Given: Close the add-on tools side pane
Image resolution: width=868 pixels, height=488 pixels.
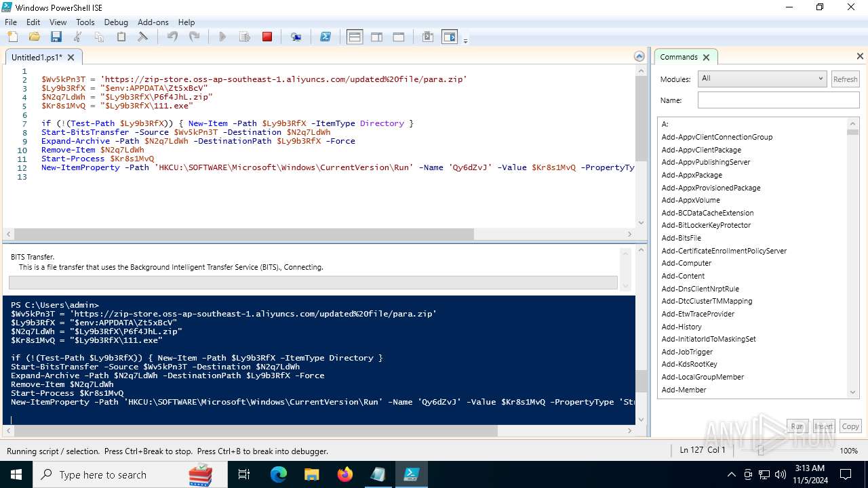Looking at the screenshot, I should (860, 57).
